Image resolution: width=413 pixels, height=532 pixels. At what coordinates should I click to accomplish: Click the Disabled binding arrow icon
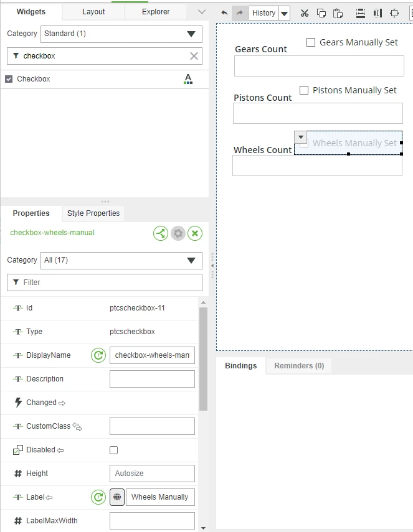click(60, 450)
